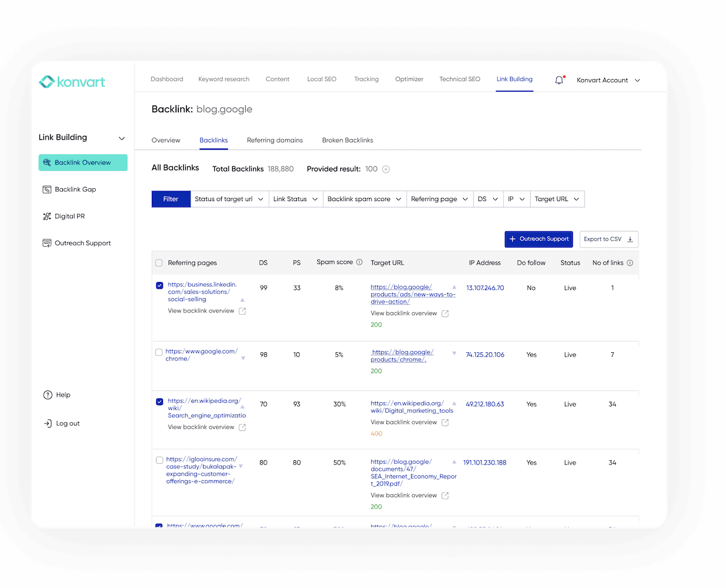This screenshot has height=588, width=726.
Task: Open IP address 13.107.246.70 link
Action: pyautogui.click(x=485, y=288)
